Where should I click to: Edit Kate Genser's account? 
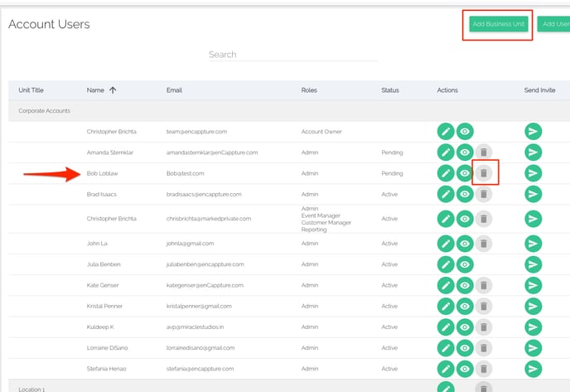click(x=446, y=285)
